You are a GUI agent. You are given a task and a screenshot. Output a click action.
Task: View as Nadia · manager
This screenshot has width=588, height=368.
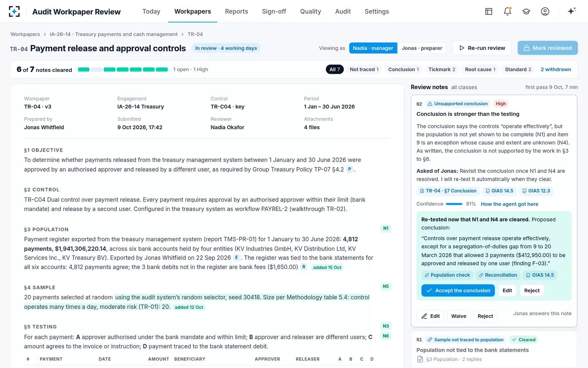click(373, 48)
